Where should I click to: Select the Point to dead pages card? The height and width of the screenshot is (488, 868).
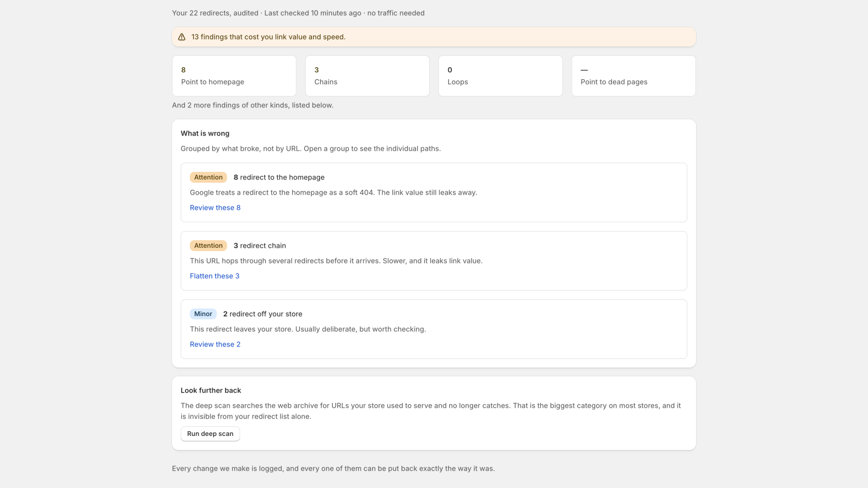634,76
